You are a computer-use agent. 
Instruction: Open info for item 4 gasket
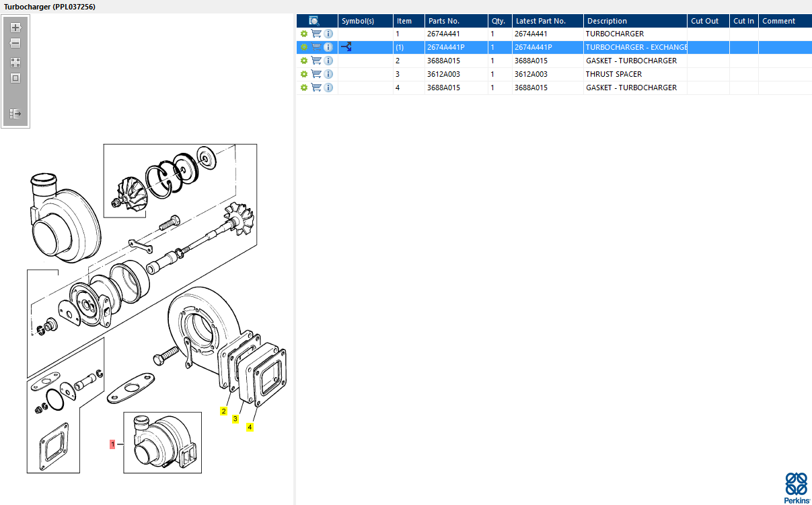coord(328,88)
